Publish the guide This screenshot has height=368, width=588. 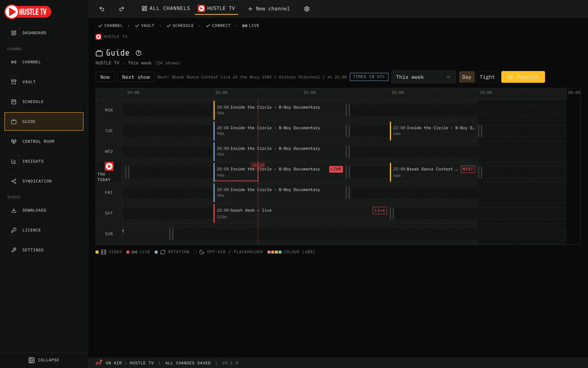click(x=523, y=77)
